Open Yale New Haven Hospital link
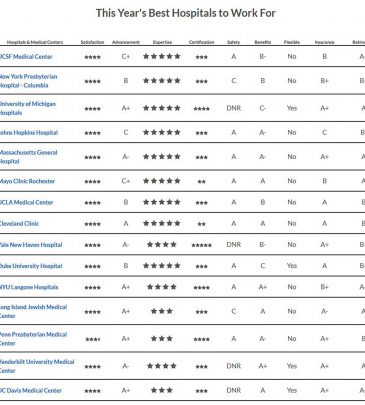365x405 pixels. click(31, 245)
